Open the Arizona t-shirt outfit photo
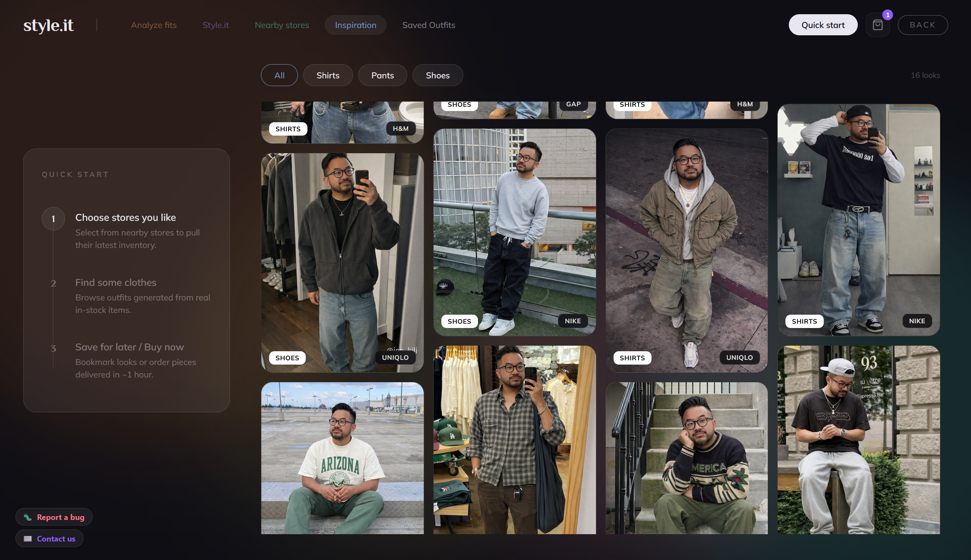 tap(342, 458)
